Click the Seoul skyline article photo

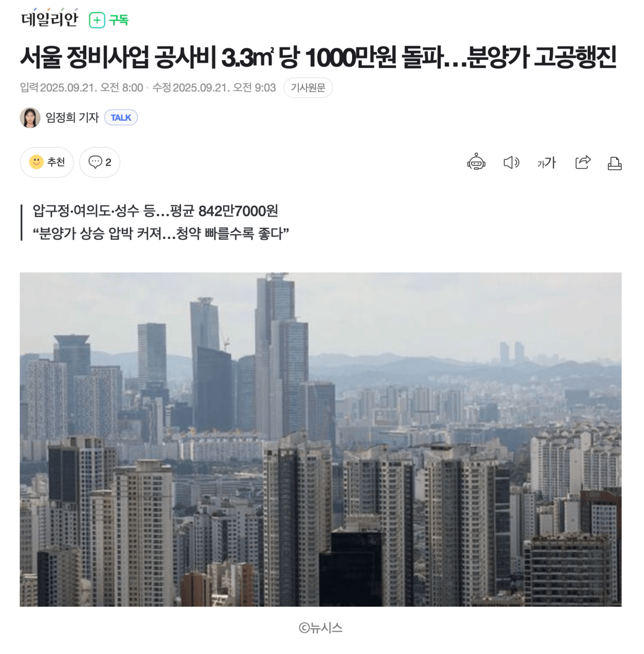320,439
